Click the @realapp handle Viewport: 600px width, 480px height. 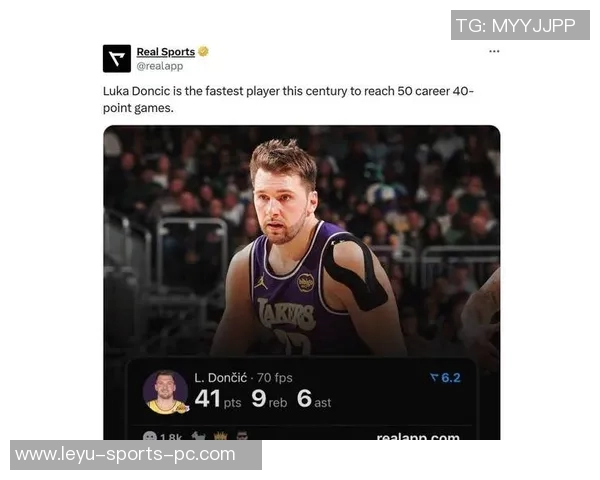[x=160, y=66]
